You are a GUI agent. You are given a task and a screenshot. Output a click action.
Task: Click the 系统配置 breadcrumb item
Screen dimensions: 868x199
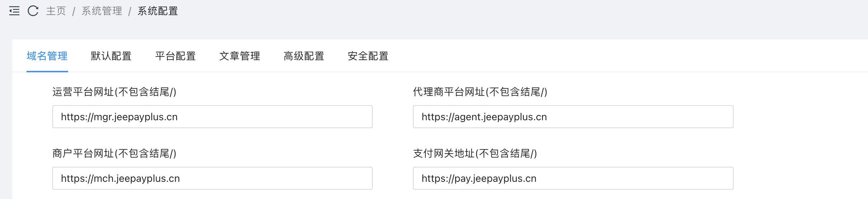click(158, 11)
